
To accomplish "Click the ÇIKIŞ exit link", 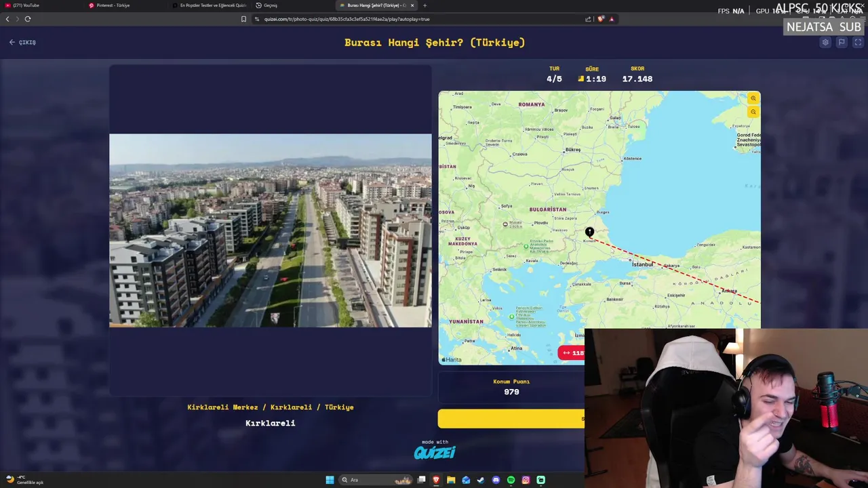I will coord(22,42).
